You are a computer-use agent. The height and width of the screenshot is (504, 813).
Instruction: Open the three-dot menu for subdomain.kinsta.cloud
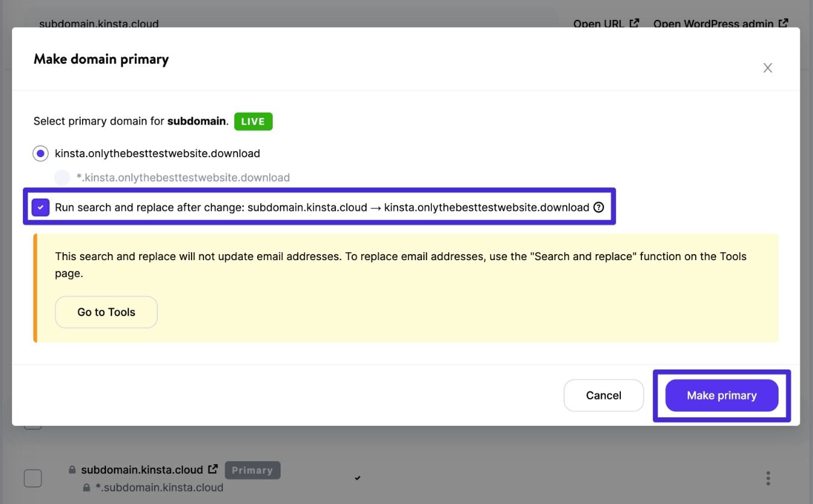click(x=768, y=478)
